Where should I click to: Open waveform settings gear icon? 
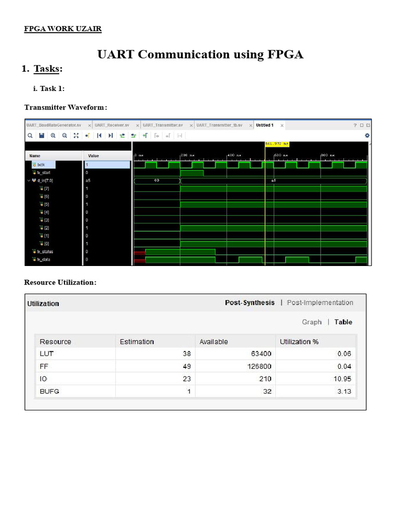[x=367, y=136]
